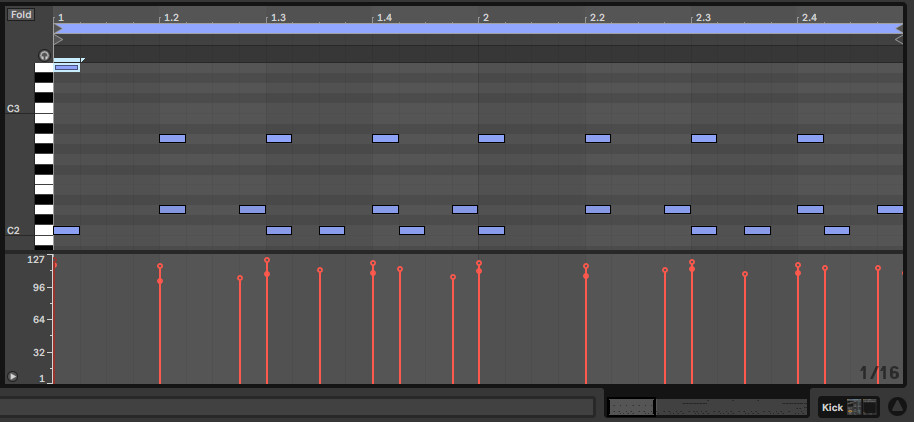Click the velocity marker midway between 2.3 and 2.4

pos(745,274)
